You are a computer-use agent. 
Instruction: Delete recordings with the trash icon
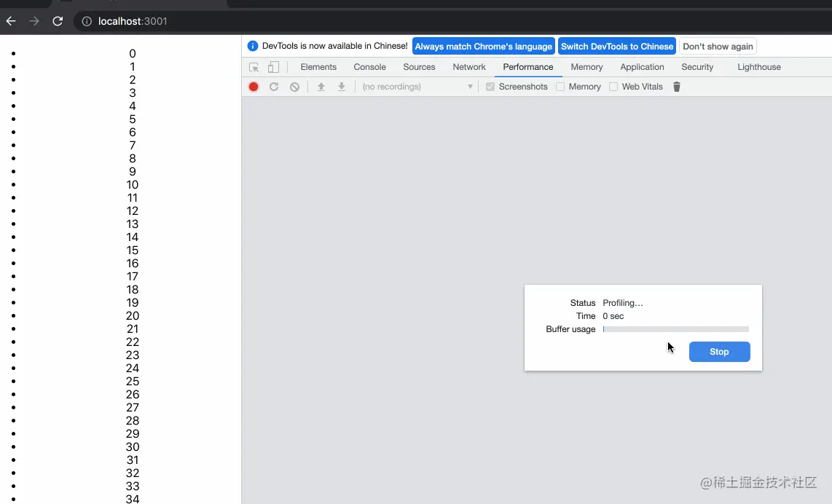[x=676, y=86]
